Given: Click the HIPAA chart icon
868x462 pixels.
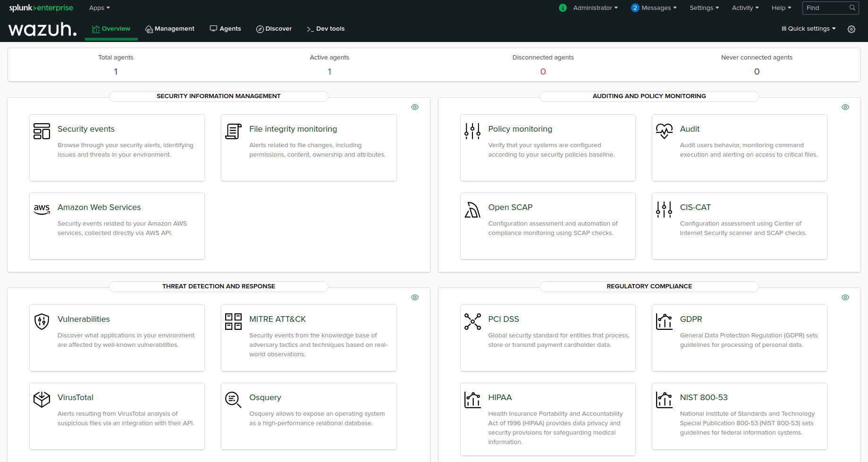Looking at the screenshot, I should pyautogui.click(x=472, y=400).
